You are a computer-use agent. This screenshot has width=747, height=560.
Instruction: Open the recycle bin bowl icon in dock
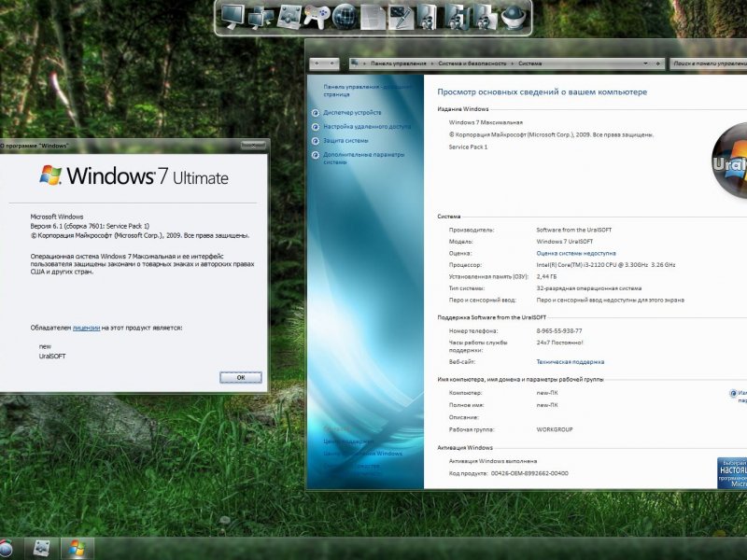tap(514, 18)
